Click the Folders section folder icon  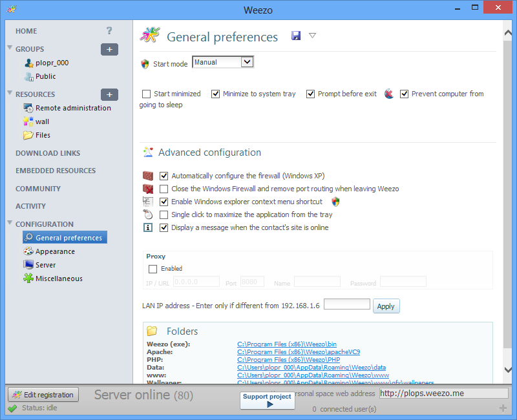click(152, 331)
